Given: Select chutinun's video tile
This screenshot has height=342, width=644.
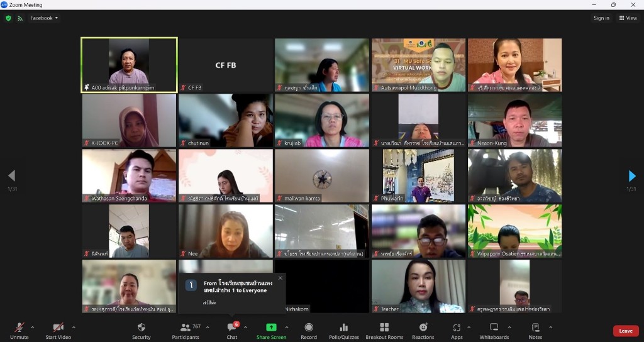Looking at the screenshot, I should pyautogui.click(x=226, y=120).
